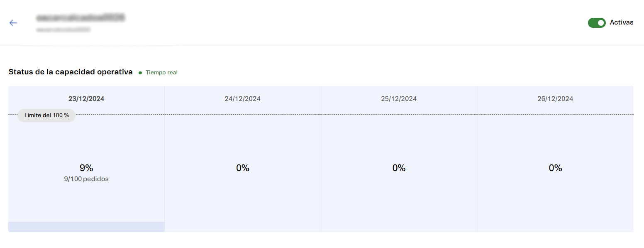
Task: Click the 0% value under 24/12/2024
Action: pyautogui.click(x=243, y=168)
